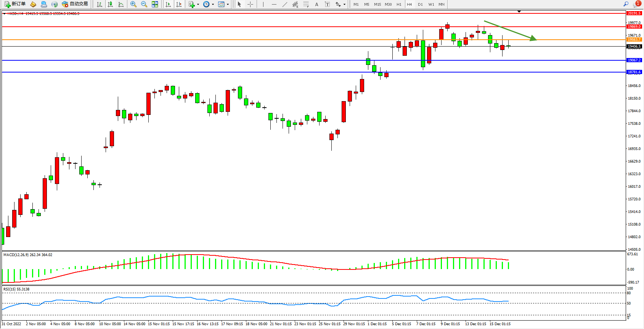Expand the periodicity clock dropdown arrow
This screenshot has height=329, width=644.
point(213,5)
